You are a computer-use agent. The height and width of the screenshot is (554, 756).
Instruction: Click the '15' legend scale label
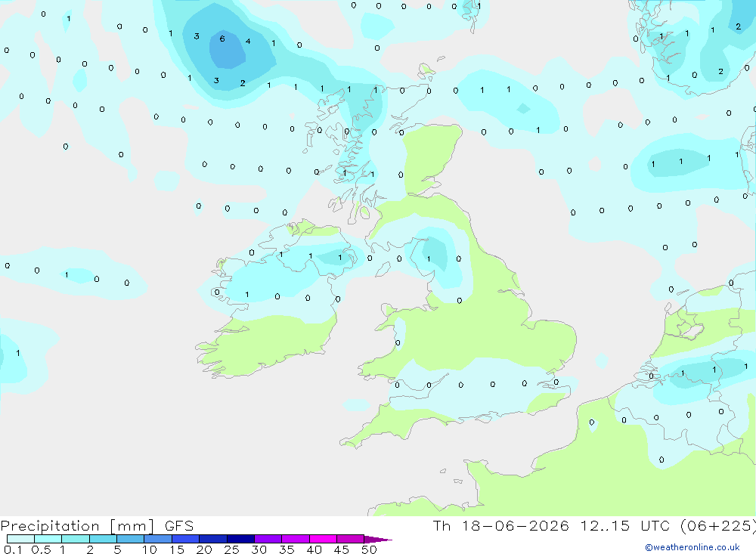coord(177,549)
